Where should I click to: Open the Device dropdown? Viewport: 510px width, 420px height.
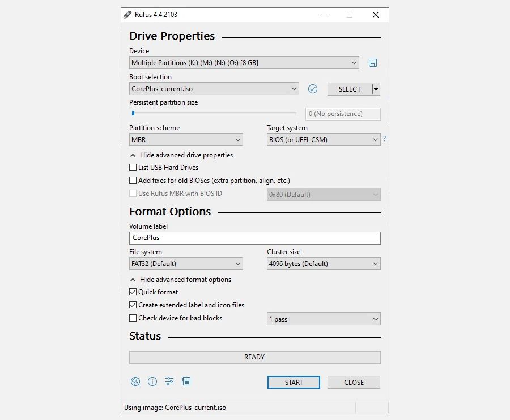244,63
